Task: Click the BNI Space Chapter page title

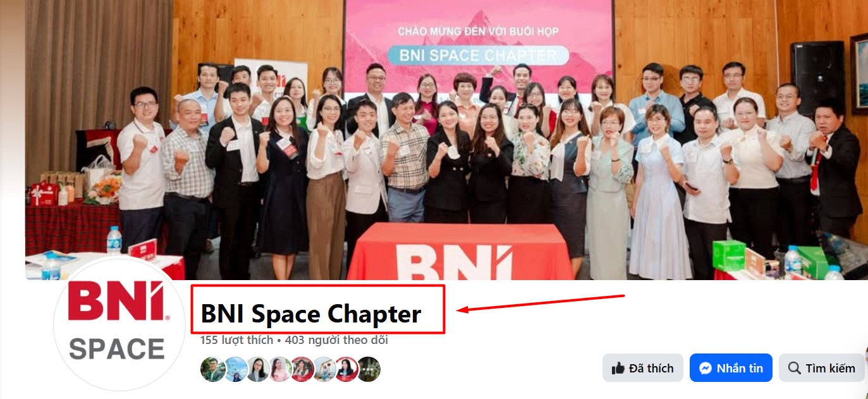Action: point(311,314)
